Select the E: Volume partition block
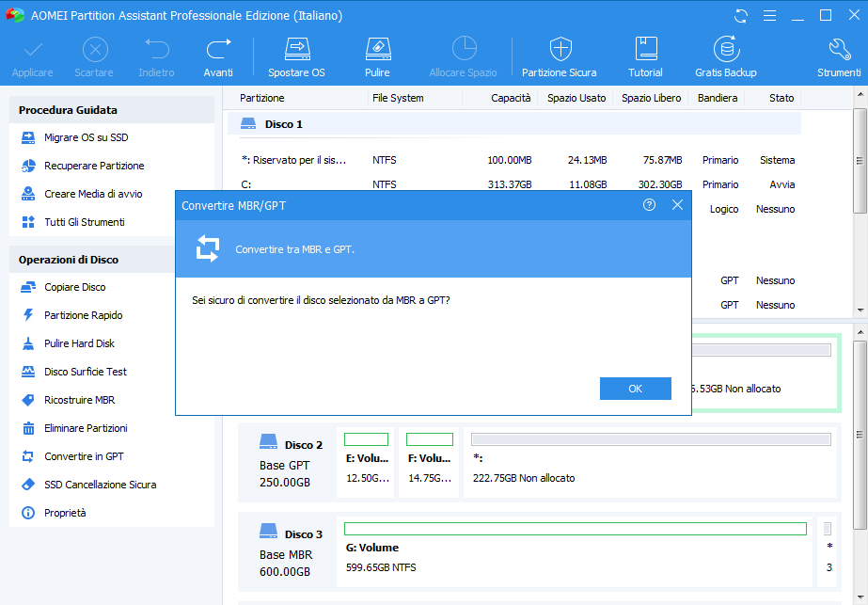This screenshot has width=868, height=605. (366, 459)
